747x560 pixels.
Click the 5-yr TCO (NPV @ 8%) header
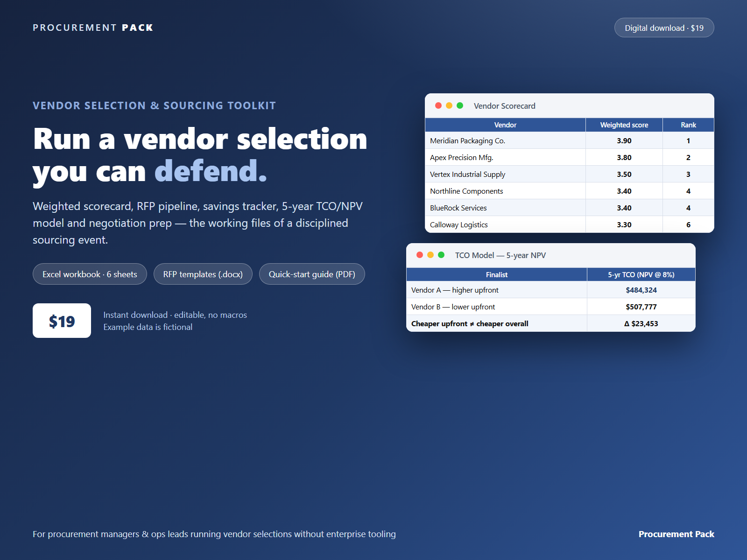tap(641, 275)
